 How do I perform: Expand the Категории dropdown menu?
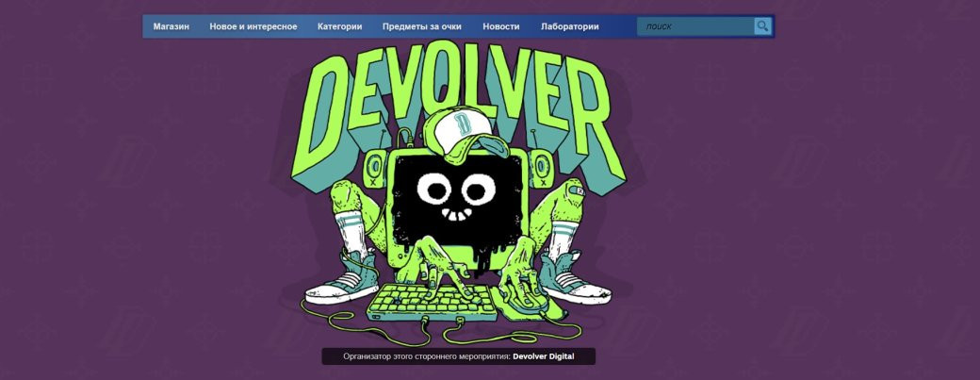coord(339,26)
